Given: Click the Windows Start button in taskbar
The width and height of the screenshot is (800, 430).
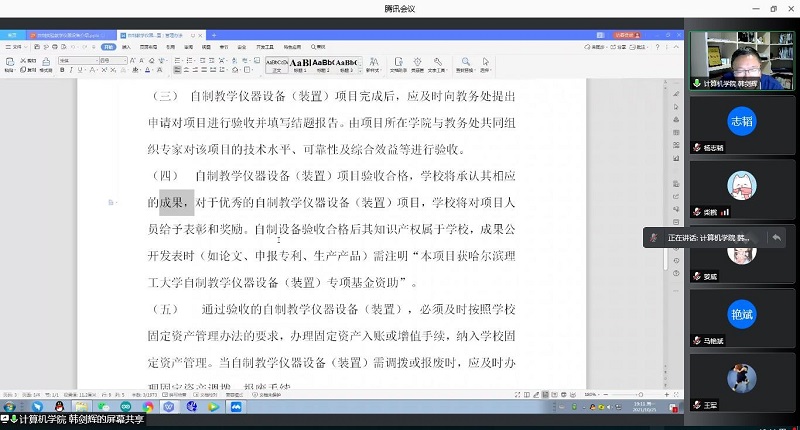Looking at the screenshot, I should (x=9, y=407).
